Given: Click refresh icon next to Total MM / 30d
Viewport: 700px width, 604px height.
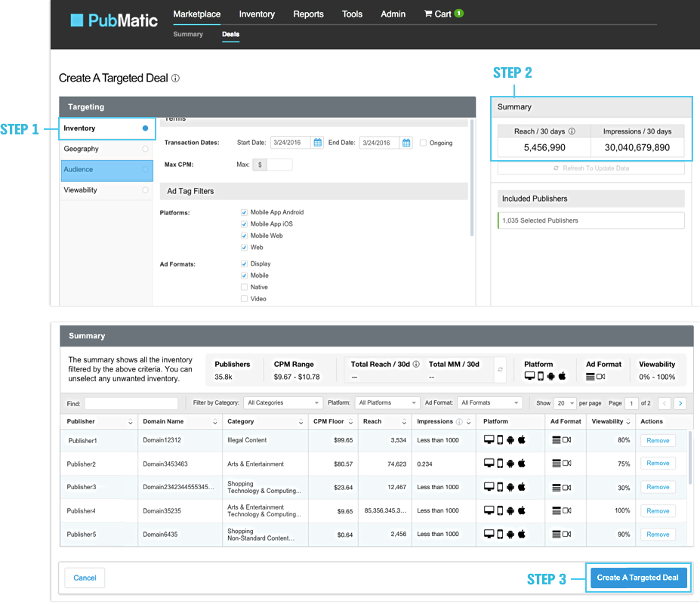Looking at the screenshot, I should pos(499,369).
